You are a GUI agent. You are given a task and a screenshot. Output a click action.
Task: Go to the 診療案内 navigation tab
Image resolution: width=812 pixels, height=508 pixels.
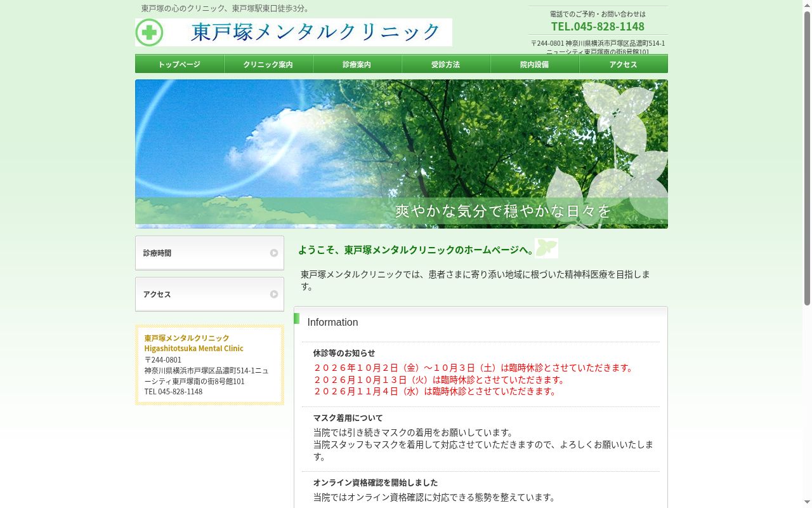pos(357,64)
